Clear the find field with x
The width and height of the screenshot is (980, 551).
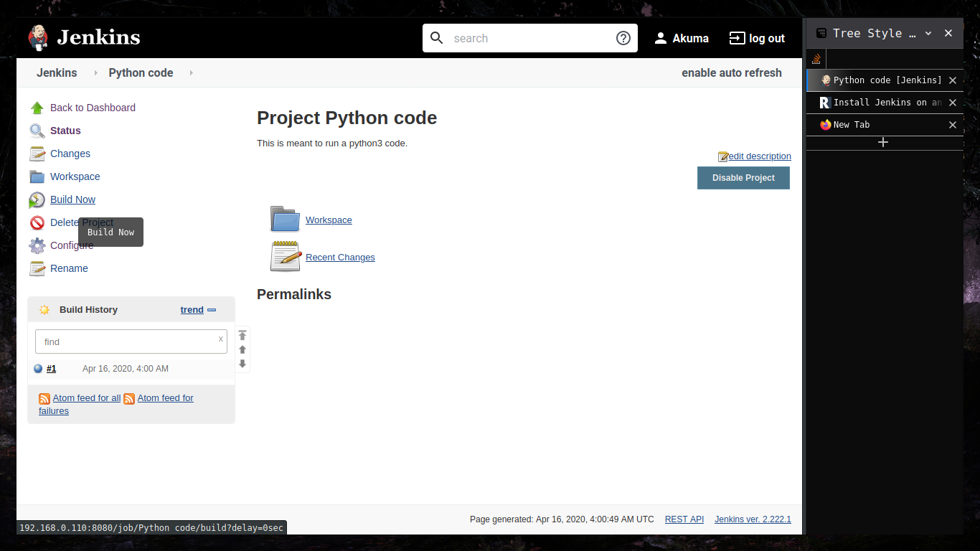(221, 339)
